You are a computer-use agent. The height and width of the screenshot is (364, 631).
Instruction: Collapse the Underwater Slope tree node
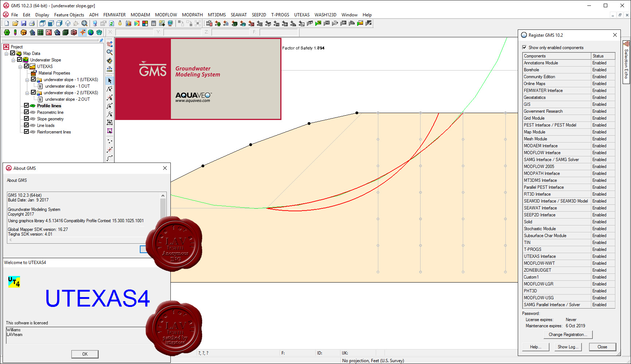pos(13,60)
